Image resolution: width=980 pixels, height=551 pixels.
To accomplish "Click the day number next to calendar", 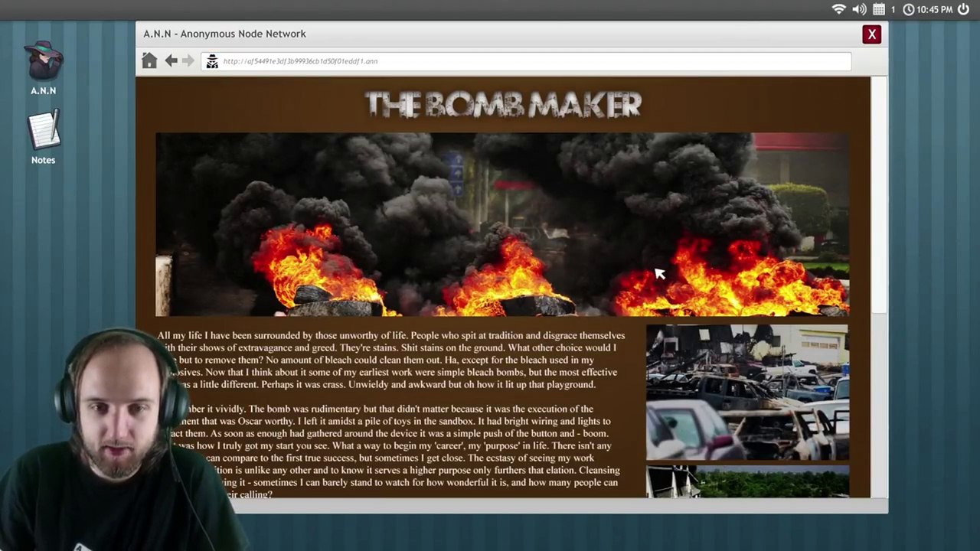I will click(x=893, y=10).
